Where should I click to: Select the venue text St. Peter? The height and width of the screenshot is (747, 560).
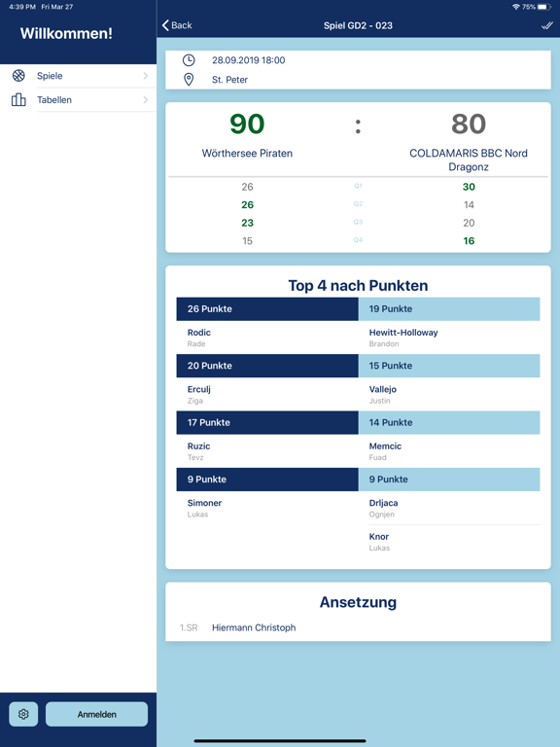230,80
